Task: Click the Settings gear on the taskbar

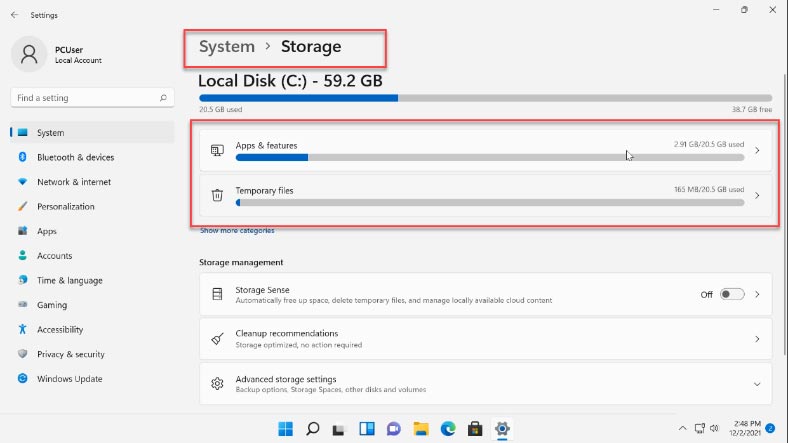Action: (x=502, y=428)
